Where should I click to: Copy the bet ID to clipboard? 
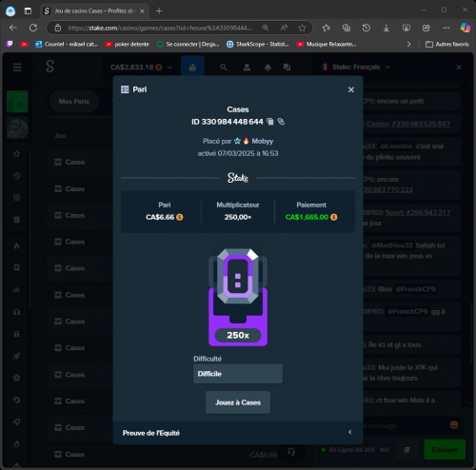(270, 122)
